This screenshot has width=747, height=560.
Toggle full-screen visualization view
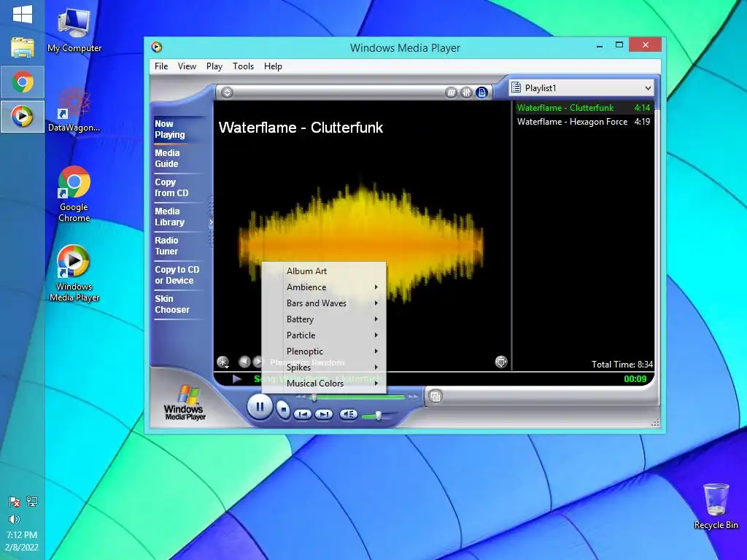tap(501, 362)
